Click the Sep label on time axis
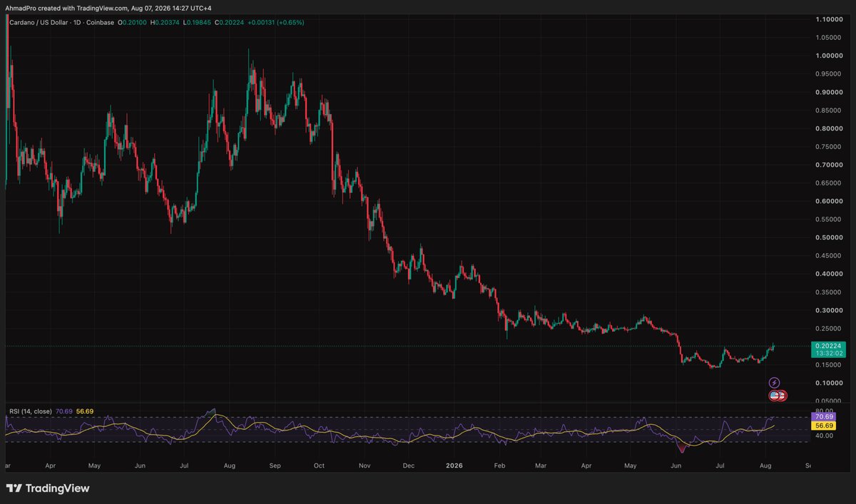 coord(275,466)
